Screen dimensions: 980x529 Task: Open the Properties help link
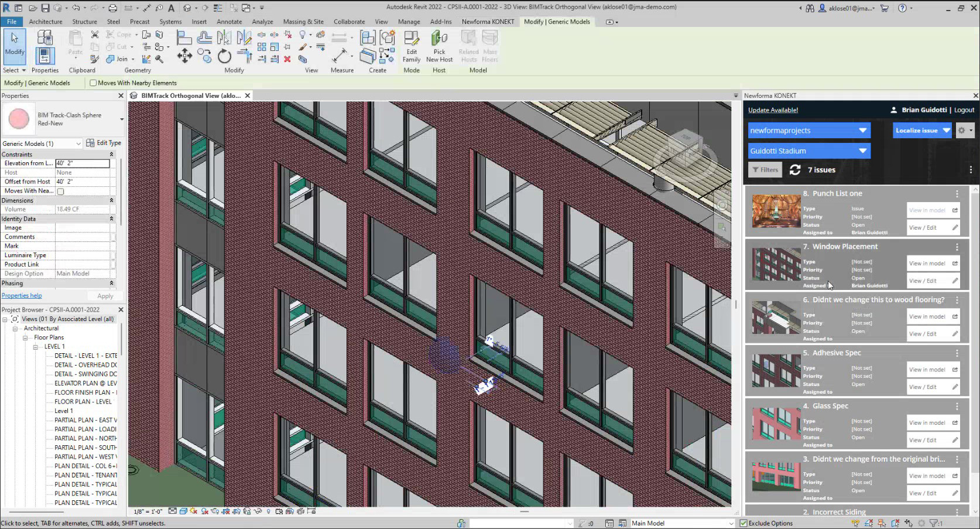[22, 296]
